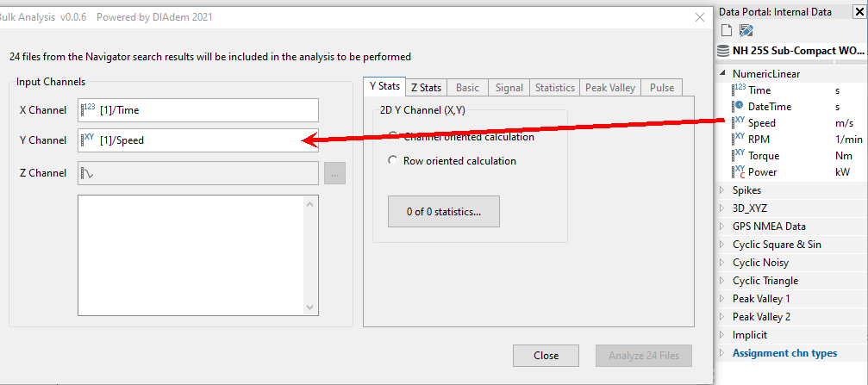Click the new blank file icon in Data Portal
This screenshot has height=385, width=868.
[x=726, y=31]
